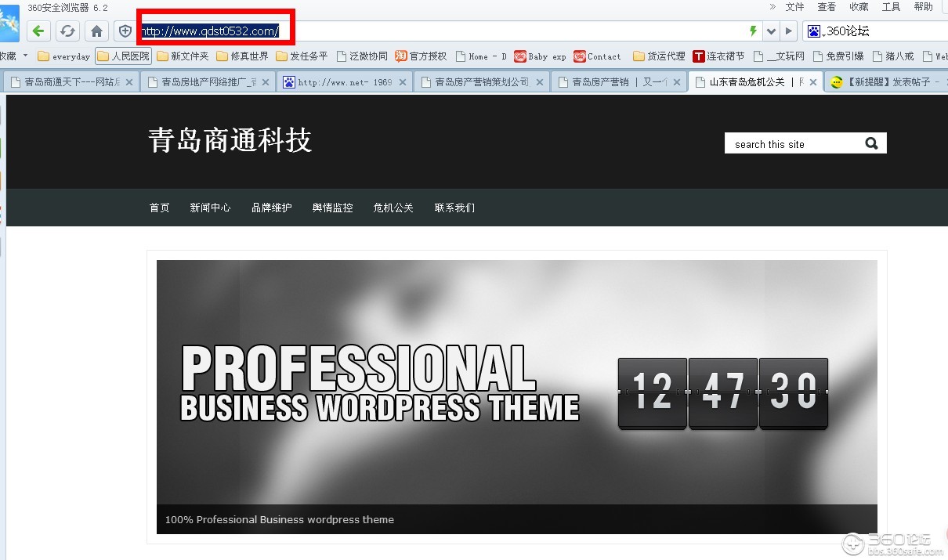Click the 青岛商通科技 site title

(230, 140)
